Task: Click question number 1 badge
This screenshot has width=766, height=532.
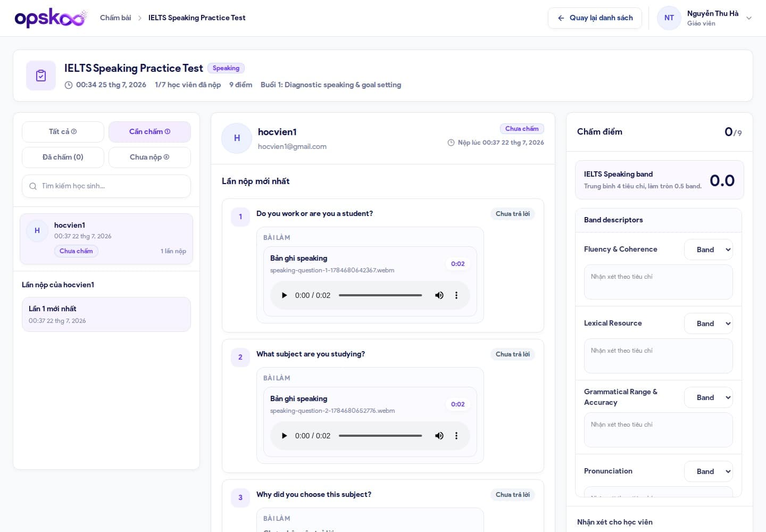Action: (x=240, y=217)
